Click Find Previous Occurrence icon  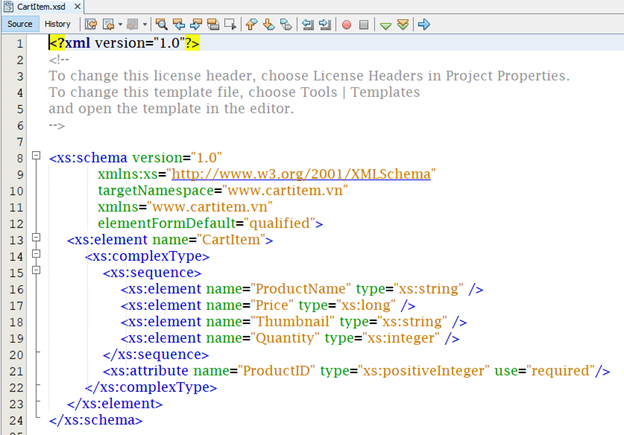[179, 24]
